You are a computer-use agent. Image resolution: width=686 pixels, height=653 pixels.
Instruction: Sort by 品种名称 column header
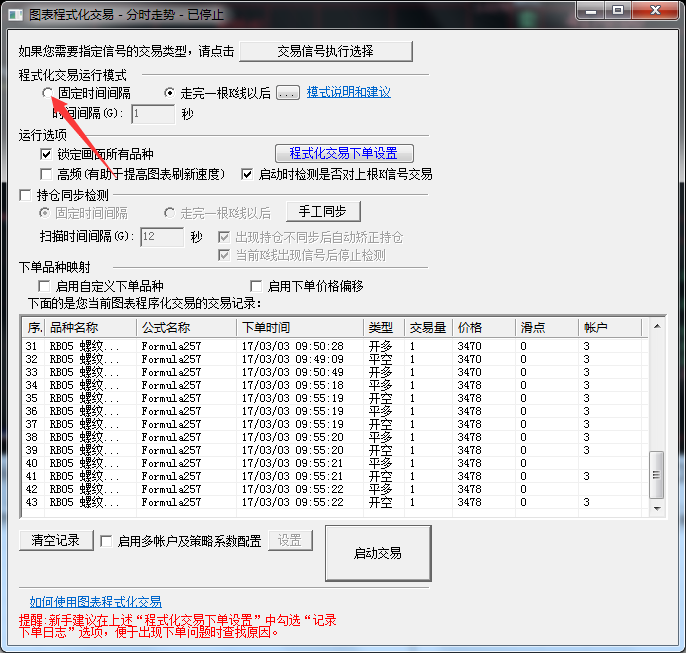click(x=91, y=328)
